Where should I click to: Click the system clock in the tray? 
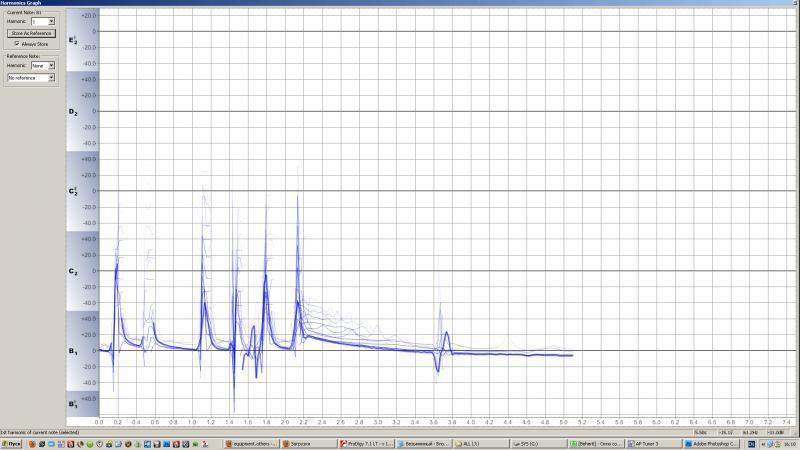(789, 442)
